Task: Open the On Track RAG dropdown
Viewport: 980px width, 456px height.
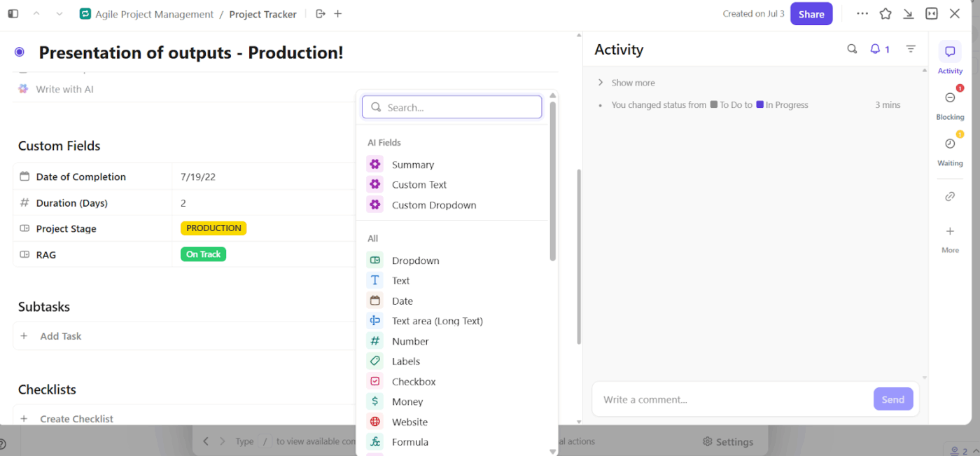Action: (x=203, y=254)
